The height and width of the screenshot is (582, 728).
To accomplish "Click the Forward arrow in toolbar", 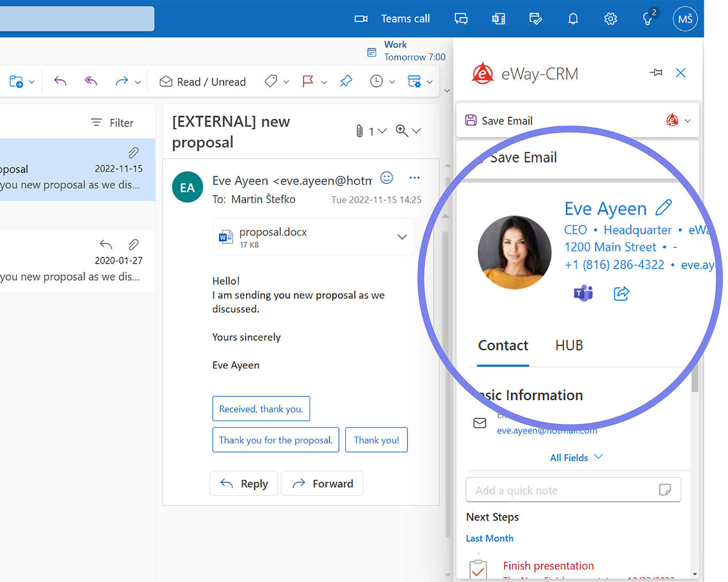I will coord(121,81).
